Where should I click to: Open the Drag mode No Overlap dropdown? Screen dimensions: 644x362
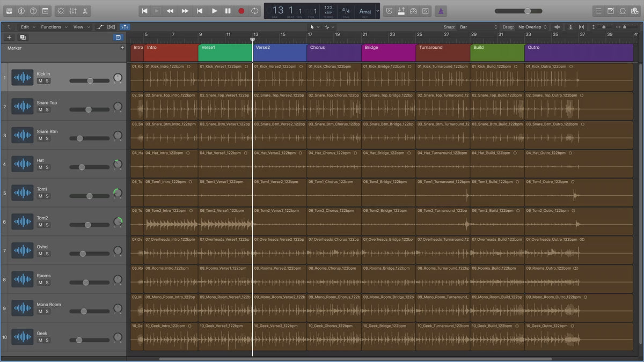pos(532,27)
